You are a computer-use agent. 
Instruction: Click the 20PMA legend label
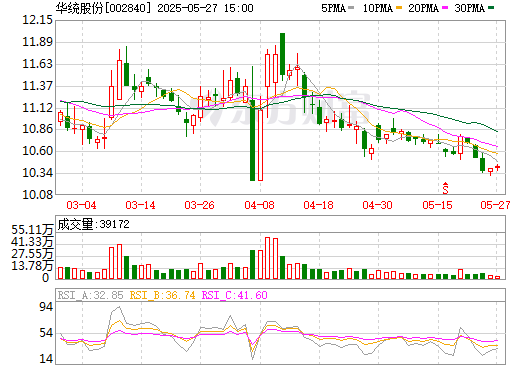coord(423,8)
